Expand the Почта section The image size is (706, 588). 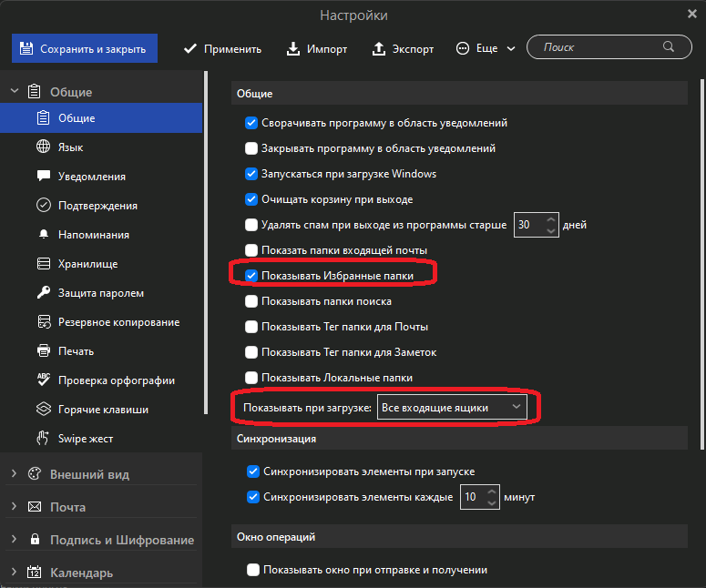(14, 506)
